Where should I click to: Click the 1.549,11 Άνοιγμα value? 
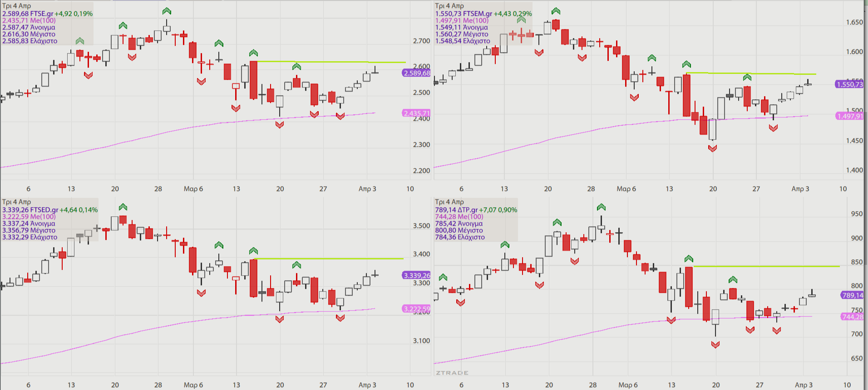461,27
